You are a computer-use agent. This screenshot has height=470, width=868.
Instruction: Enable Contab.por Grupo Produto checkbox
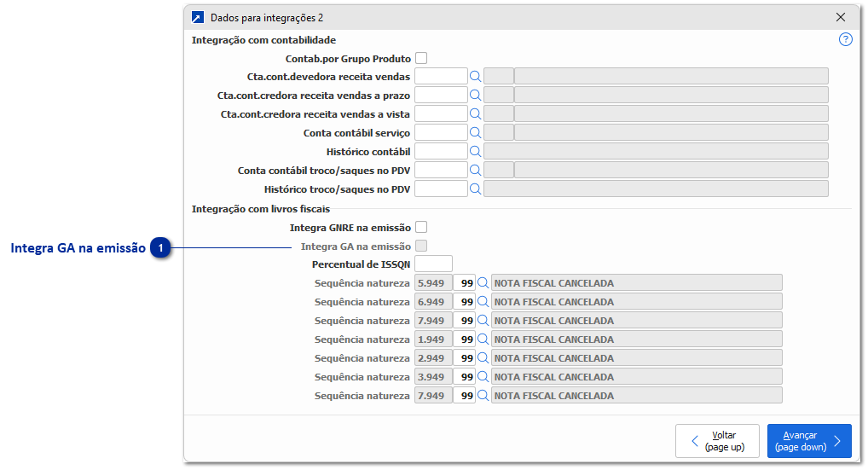[x=421, y=59]
